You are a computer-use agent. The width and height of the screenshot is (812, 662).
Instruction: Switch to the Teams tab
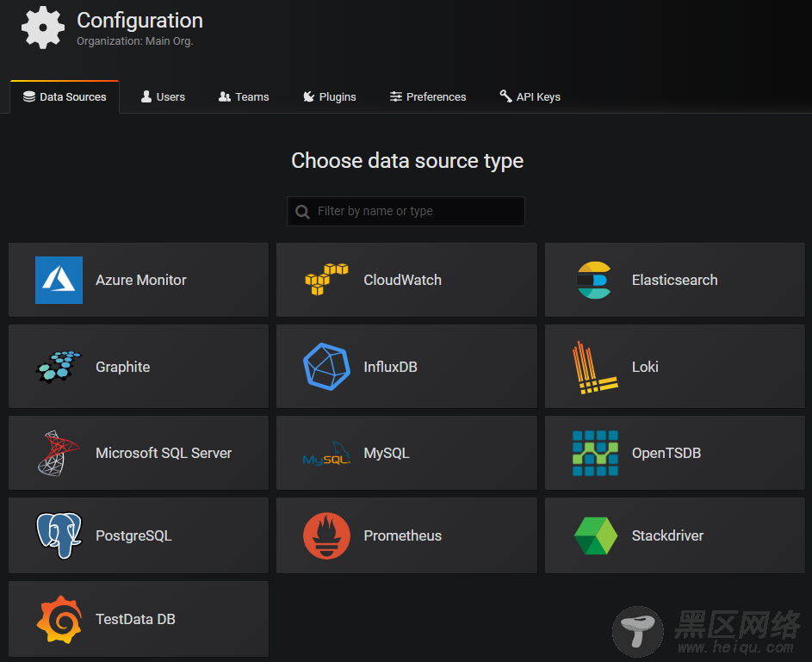pos(244,96)
